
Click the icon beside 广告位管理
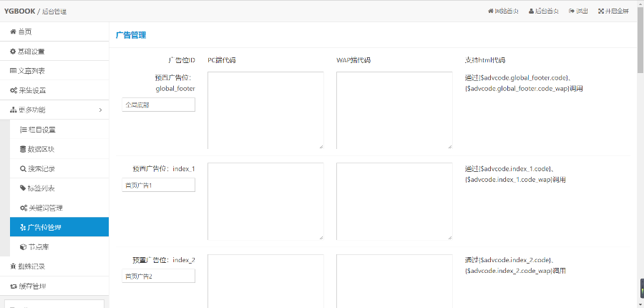[23, 227]
